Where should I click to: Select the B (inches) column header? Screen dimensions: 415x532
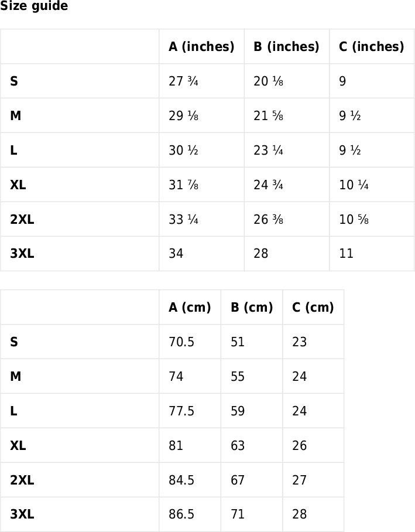coord(286,46)
